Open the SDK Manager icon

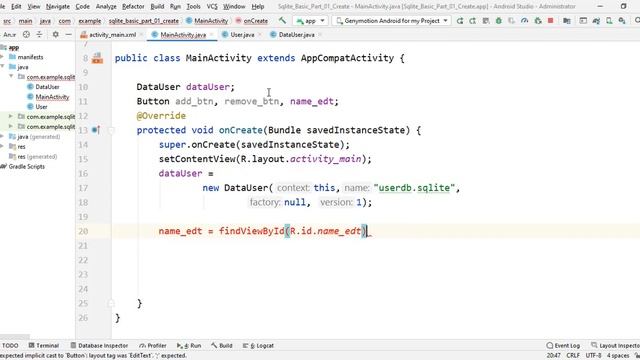click(x=622, y=20)
